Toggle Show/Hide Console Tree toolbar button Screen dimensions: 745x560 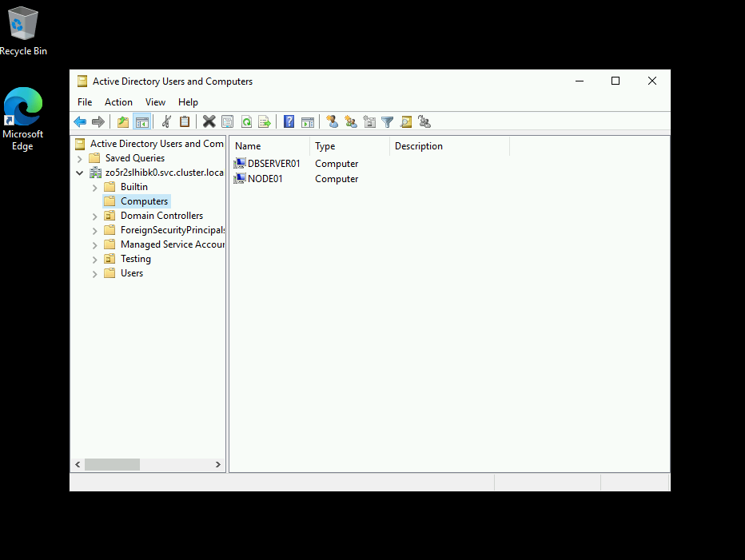pyautogui.click(x=142, y=122)
